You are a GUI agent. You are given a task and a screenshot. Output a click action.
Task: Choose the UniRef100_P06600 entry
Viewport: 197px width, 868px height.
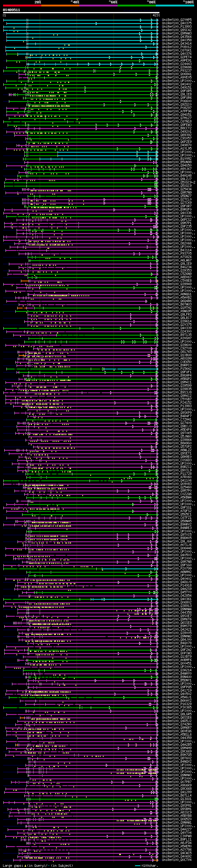click(x=177, y=101)
